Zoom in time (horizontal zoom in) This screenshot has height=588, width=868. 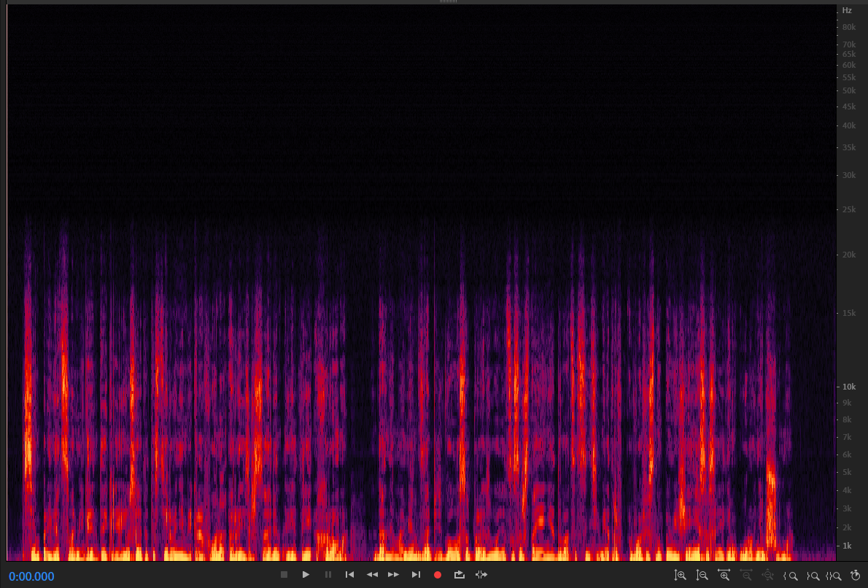tap(724, 576)
